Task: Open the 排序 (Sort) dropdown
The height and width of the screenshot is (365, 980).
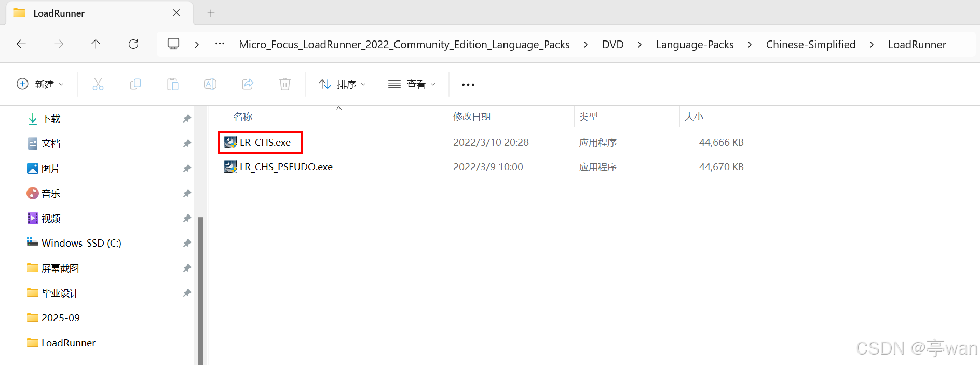Action: point(343,84)
